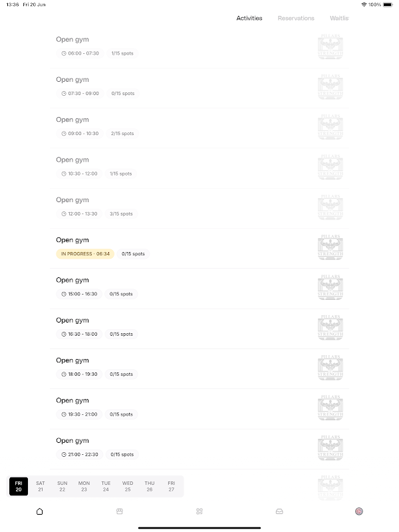Tap Pillars Strength logo of in-progress session
The height and width of the screenshot is (532, 399).
pyautogui.click(x=331, y=247)
